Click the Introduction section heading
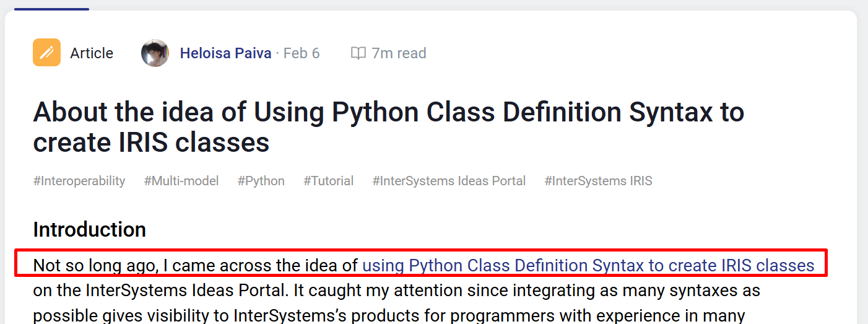868x324 pixels. [x=90, y=230]
